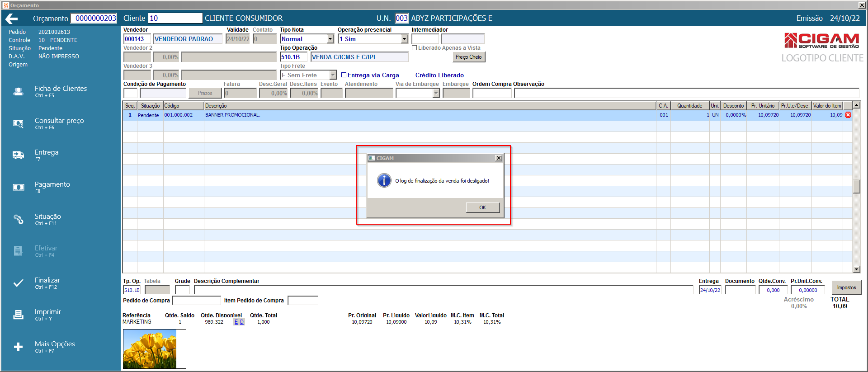Viewport: 868px width, 372px height.
Task: Click the Vendedor code field
Action: pos(137,39)
